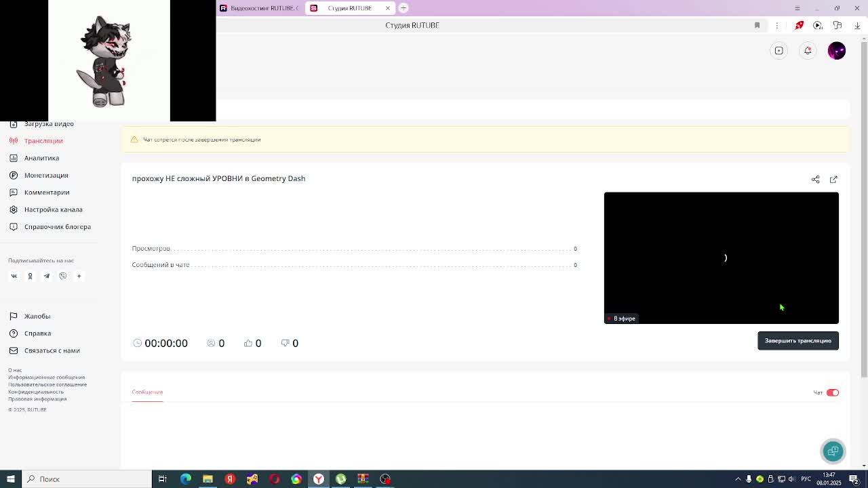Click the address bar Студия RUTUBE

412,25
